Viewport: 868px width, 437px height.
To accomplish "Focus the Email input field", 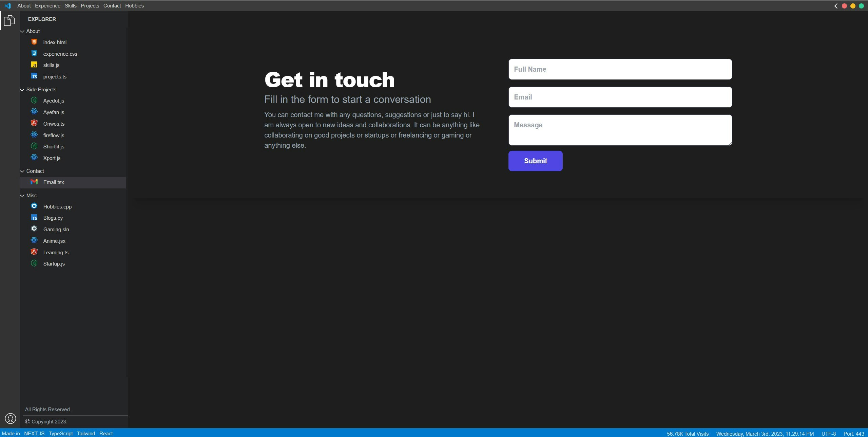I will click(x=620, y=97).
